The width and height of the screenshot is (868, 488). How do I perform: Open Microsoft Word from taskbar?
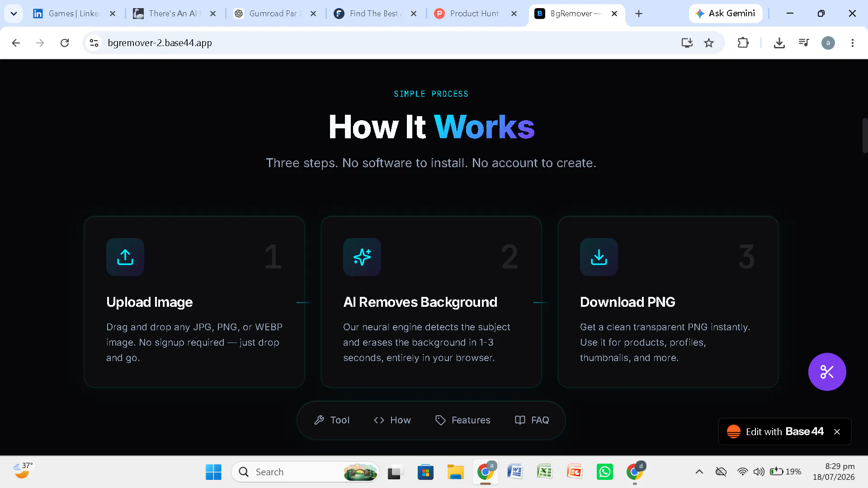point(515,472)
